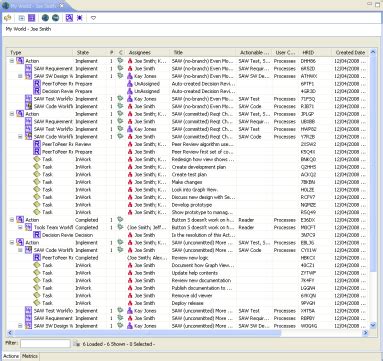This screenshot has height=361, width=383.
Task: Click the horizontal scrollbar right arrow
Action: [365, 333]
